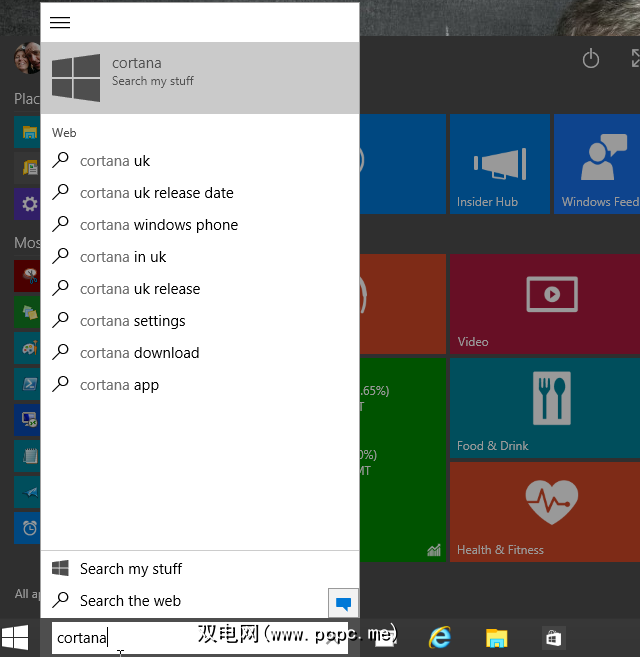Expand the Start menu to full screen
This screenshot has height=657, width=640.
633,59
